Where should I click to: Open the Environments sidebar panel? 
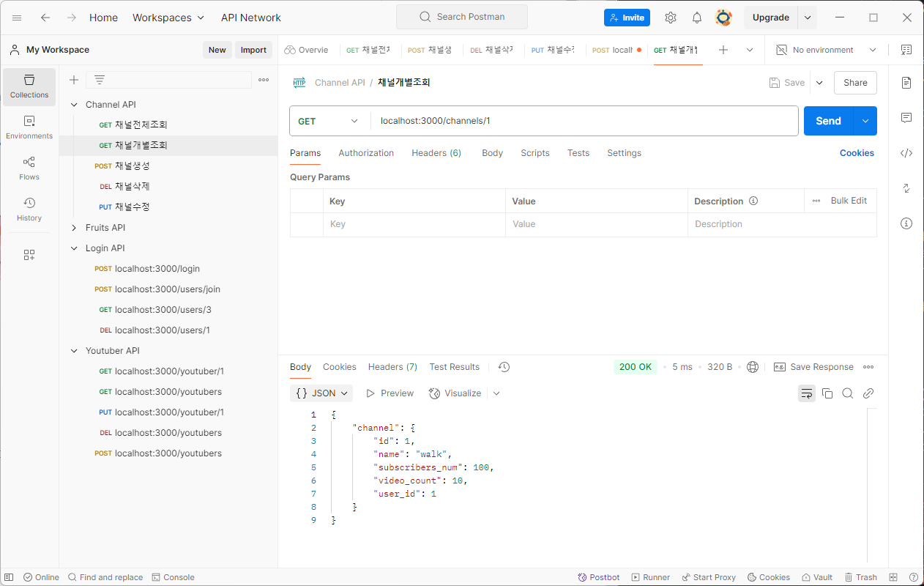pyautogui.click(x=29, y=128)
